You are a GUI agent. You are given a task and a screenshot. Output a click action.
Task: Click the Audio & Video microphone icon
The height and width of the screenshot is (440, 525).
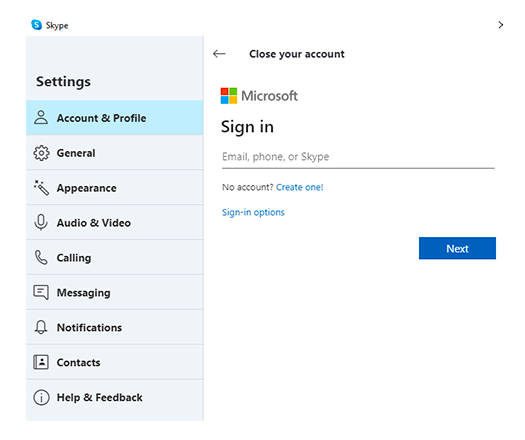click(41, 222)
